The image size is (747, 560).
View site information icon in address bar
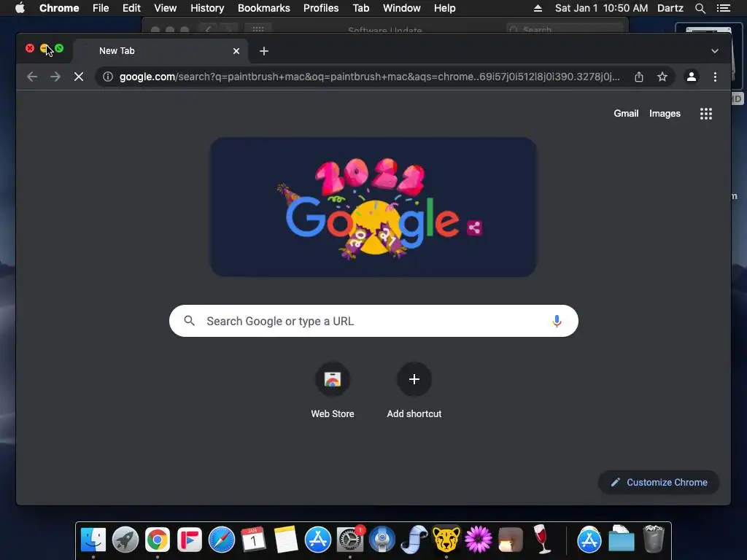coord(108,77)
